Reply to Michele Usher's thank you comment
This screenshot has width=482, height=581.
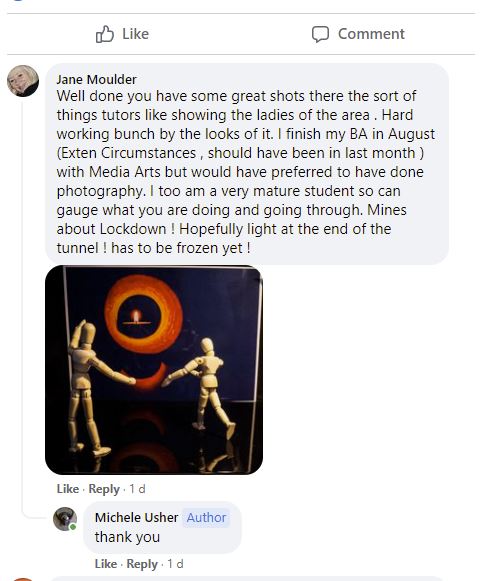[x=142, y=564]
